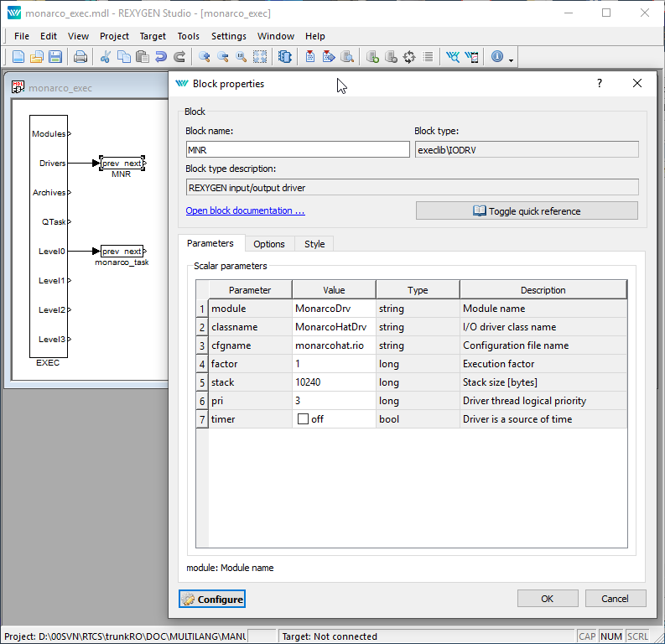The height and width of the screenshot is (644, 665).
Task: Copy selection with the copy icon
Action: click(124, 56)
